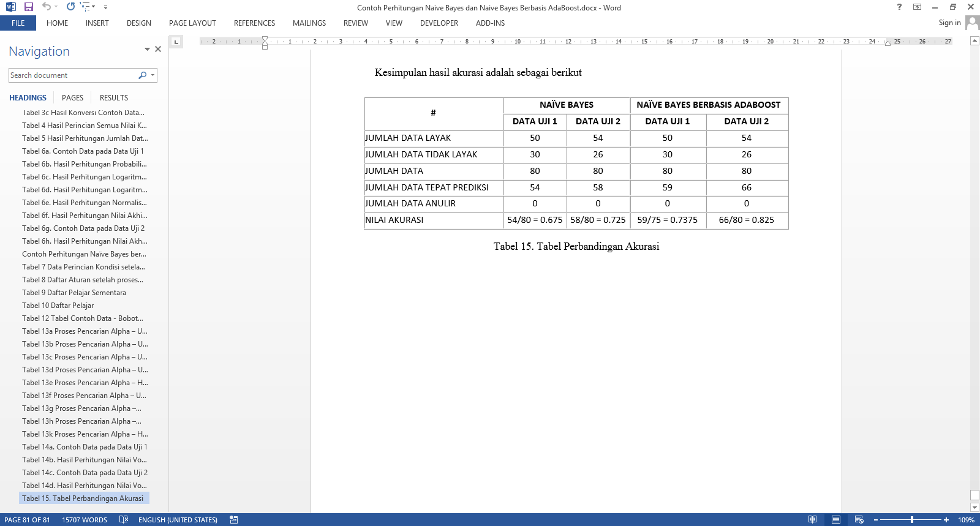
Task: Switch to Read Mode view
Action: click(812, 519)
